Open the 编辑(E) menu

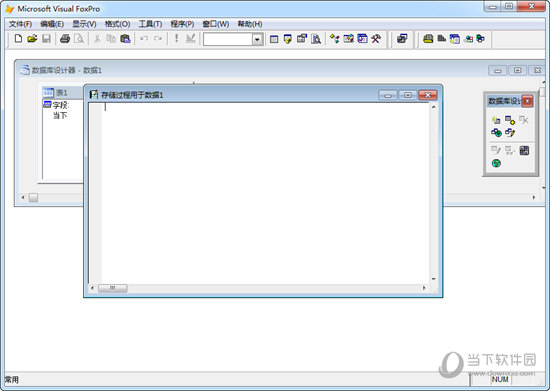point(52,24)
